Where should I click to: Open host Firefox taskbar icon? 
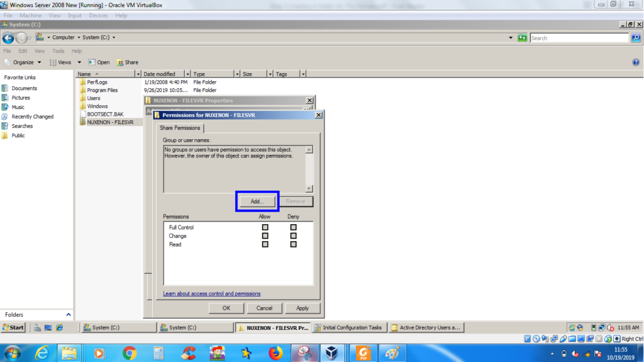pyautogui.click(x=275, y=353)
